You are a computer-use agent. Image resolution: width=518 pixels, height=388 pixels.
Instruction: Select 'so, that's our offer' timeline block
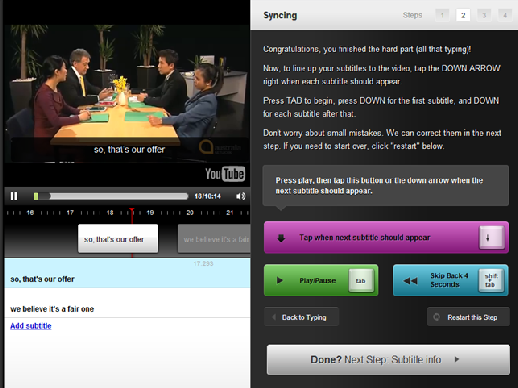pyautogui.click(x=118, y=239)
